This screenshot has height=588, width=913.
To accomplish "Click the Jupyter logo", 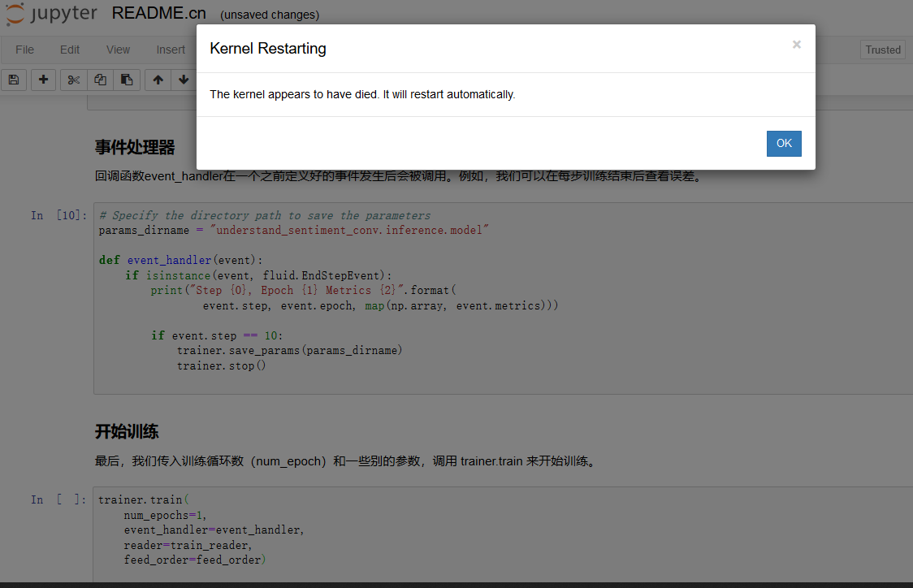I will pos(51,13).
